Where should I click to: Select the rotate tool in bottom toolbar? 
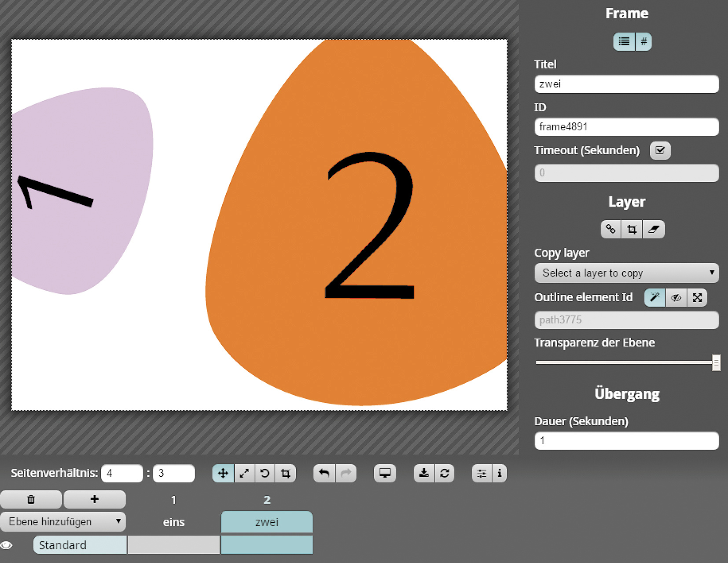coord(265,473)
